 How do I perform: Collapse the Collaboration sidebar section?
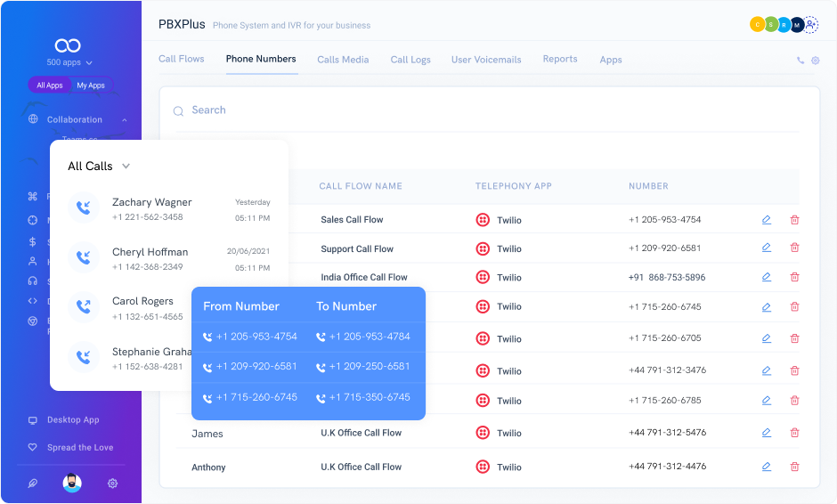pos(125,119)
